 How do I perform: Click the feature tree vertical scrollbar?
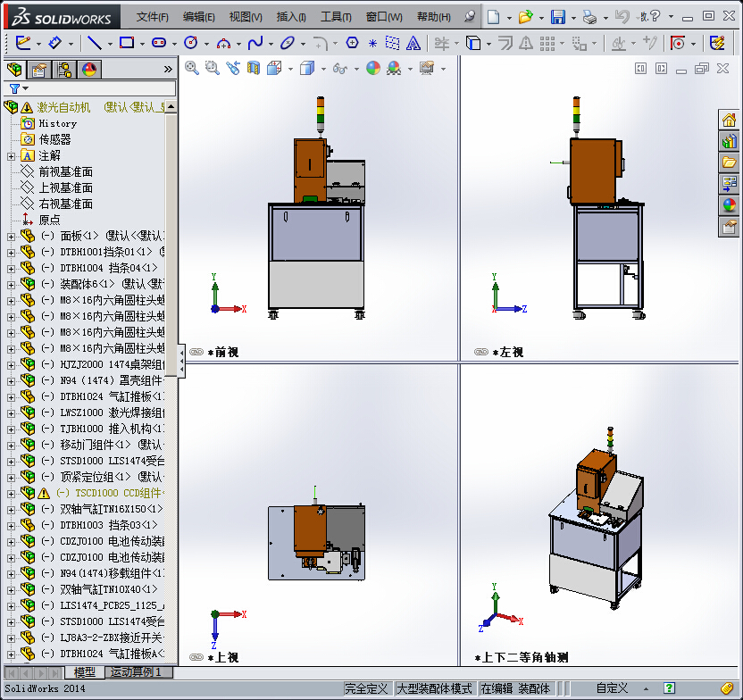point(171,244)
